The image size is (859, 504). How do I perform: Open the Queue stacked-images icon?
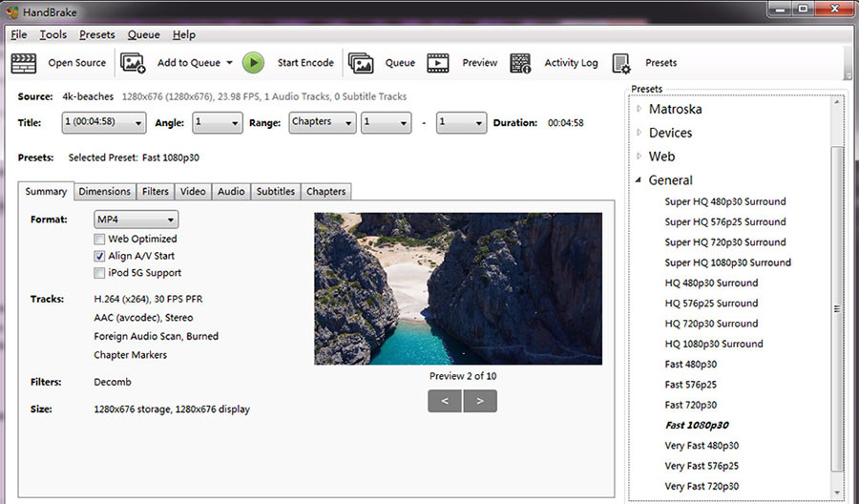pos(361,63)
